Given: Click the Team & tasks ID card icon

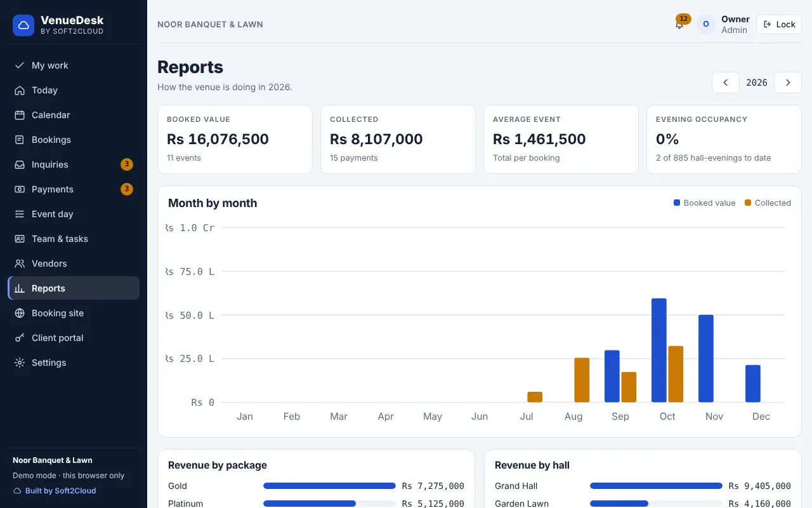Looking at the screenshot, I should click(x=20, y=239).
